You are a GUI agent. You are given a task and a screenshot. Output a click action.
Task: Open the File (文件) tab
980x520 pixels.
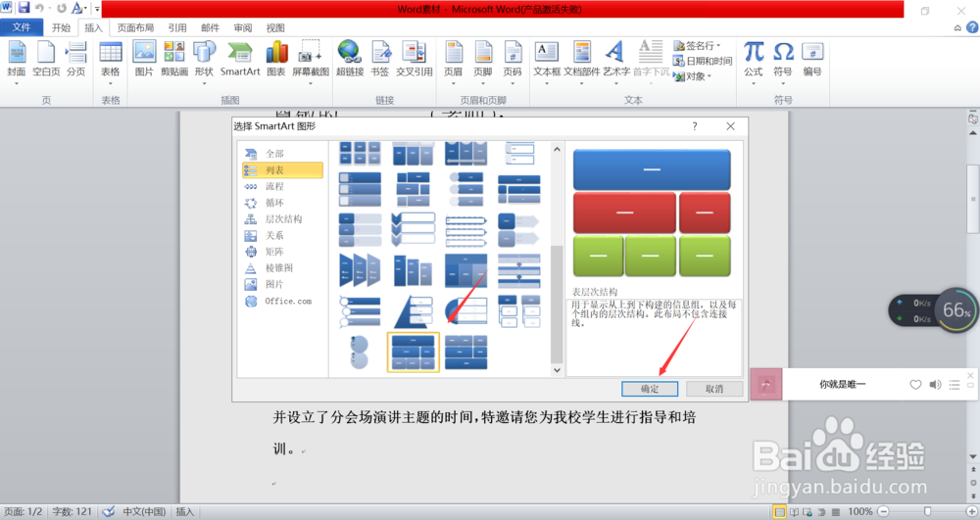click(22, 27)
